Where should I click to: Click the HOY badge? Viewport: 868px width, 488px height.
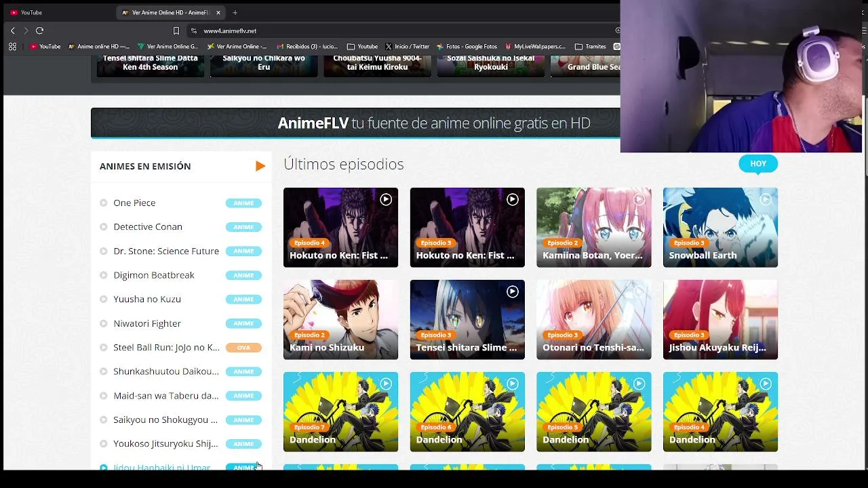pos(758,163)
